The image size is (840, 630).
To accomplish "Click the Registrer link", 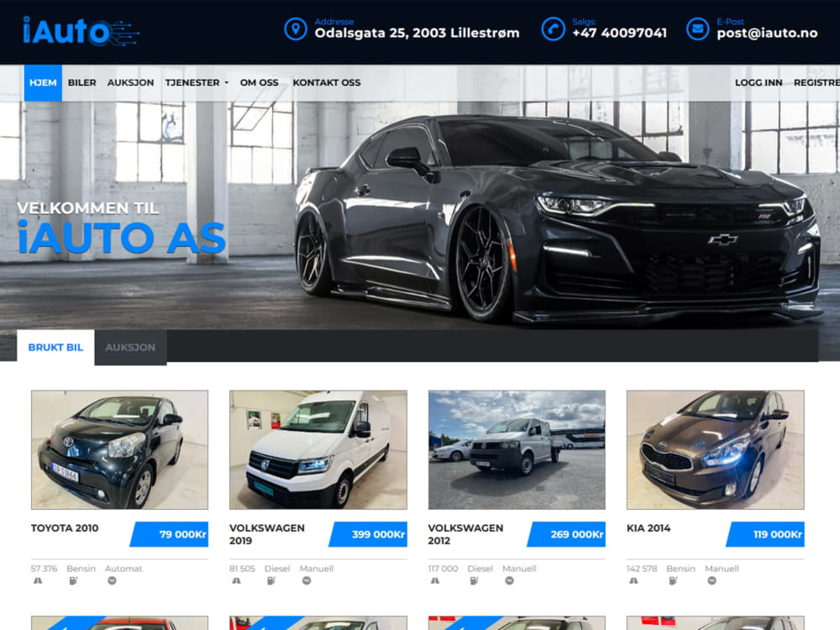I will [816, 82].
